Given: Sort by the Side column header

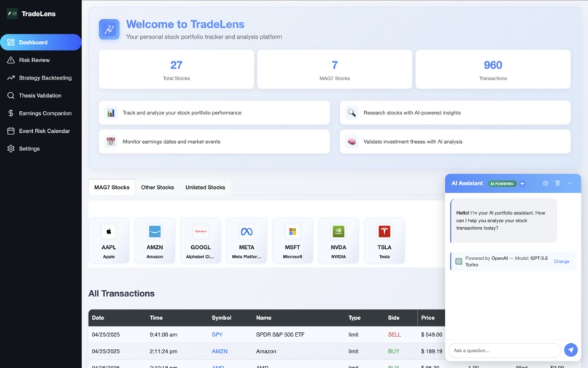Looking at the screenshot, I should (x=393, y=318).
